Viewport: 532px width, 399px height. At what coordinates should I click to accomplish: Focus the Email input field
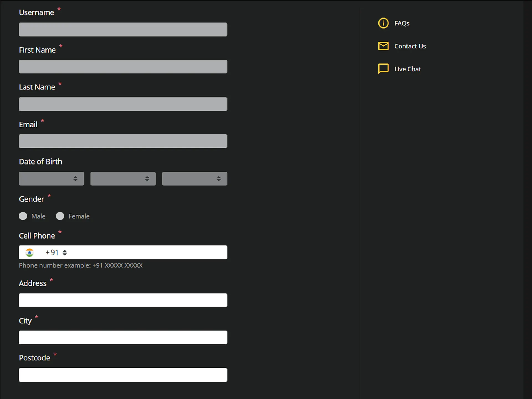point(123,141)
